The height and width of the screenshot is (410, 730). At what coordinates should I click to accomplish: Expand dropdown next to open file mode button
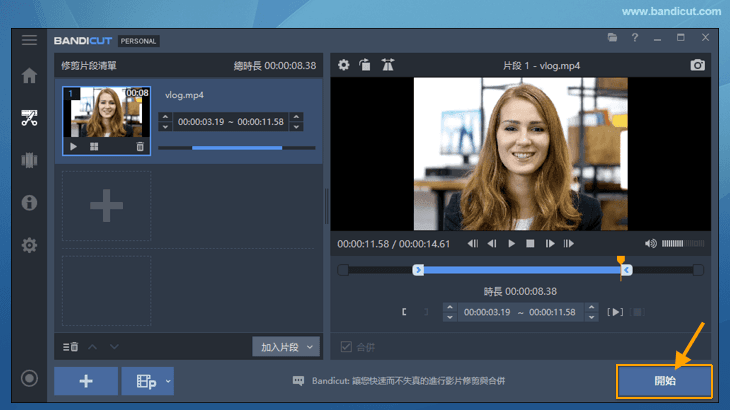click(168, 381)
